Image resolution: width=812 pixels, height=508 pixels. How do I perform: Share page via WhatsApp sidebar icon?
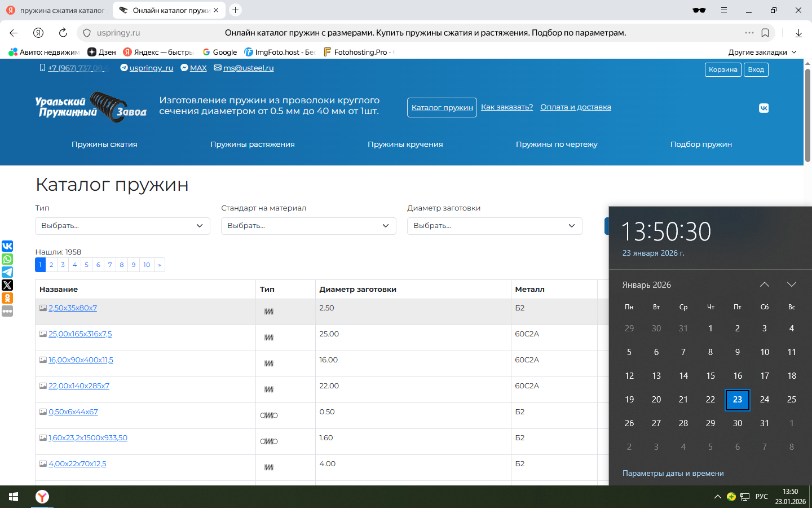[7, 259]
